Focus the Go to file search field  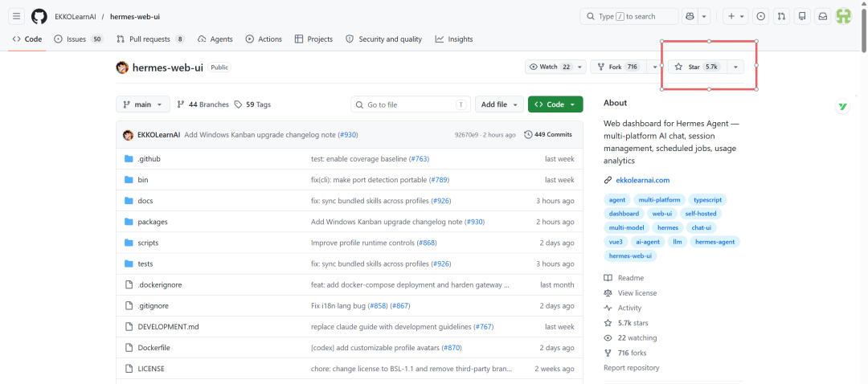coord(411,104)
